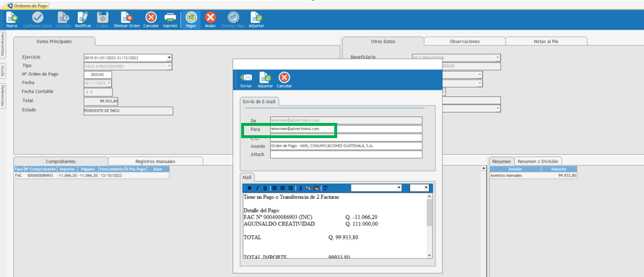The width and height of the screenshot is (644, 277).
Task: Open the Ayuda side panel tab
Action: (2, 71)
